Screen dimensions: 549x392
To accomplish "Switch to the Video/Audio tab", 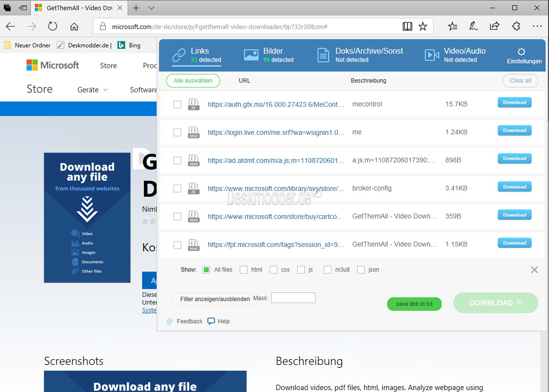I will pos(455,55).
